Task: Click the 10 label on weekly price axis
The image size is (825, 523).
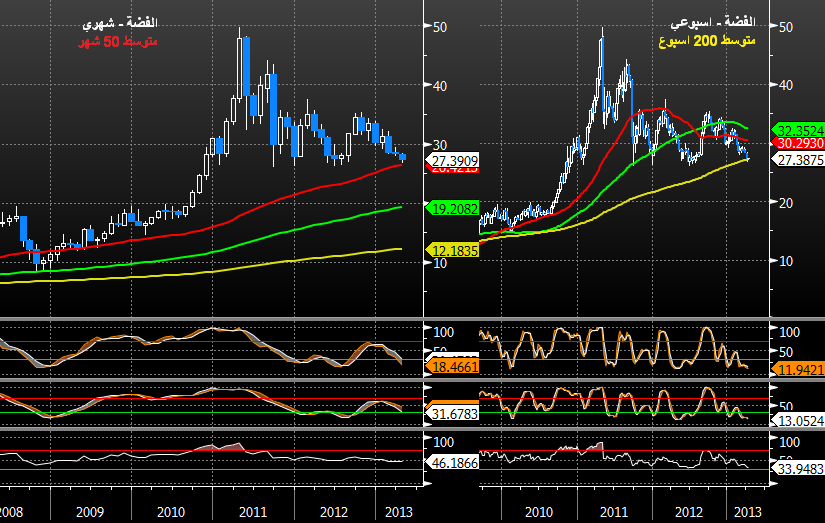Action: coord(786,261)
